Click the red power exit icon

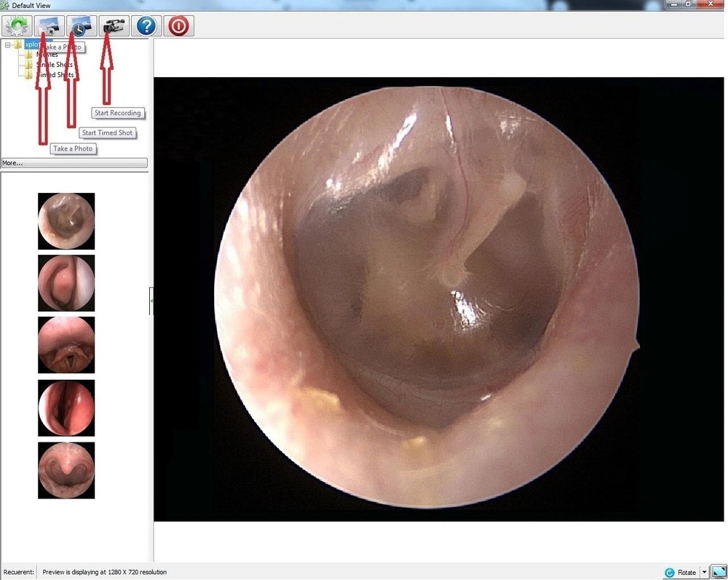click(x=177, y=25)
